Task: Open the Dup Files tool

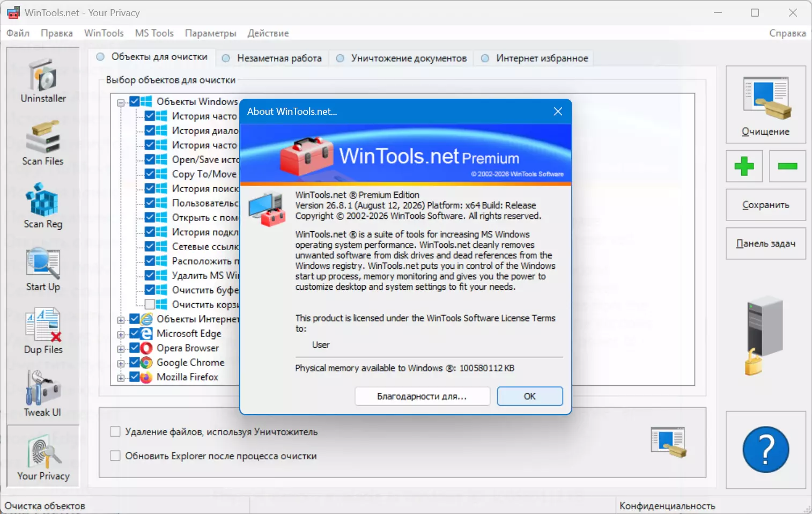Action: point(43,331)
